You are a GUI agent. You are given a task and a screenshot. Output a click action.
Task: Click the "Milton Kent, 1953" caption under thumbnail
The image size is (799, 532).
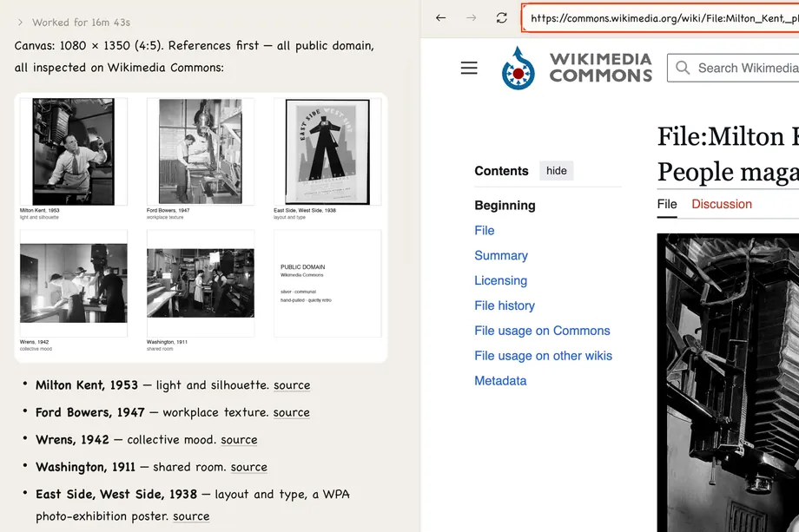40,210
